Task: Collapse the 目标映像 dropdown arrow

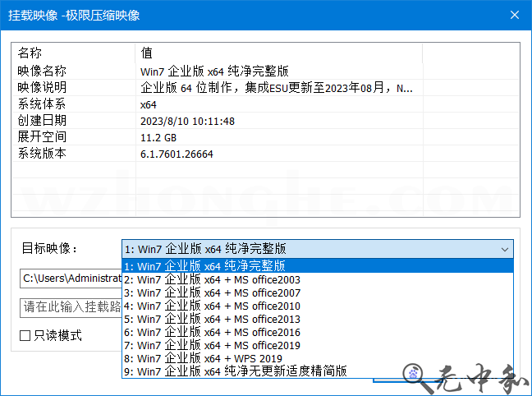Action: click(505, 249)
